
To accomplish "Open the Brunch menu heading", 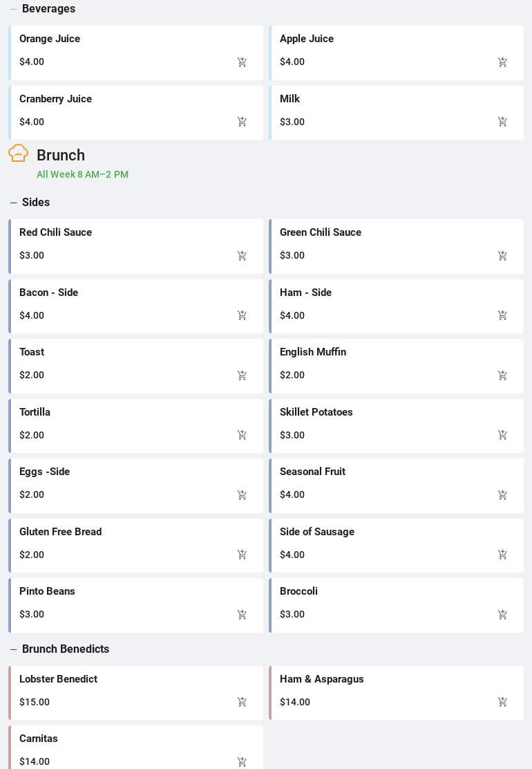I will click(61, 156).
